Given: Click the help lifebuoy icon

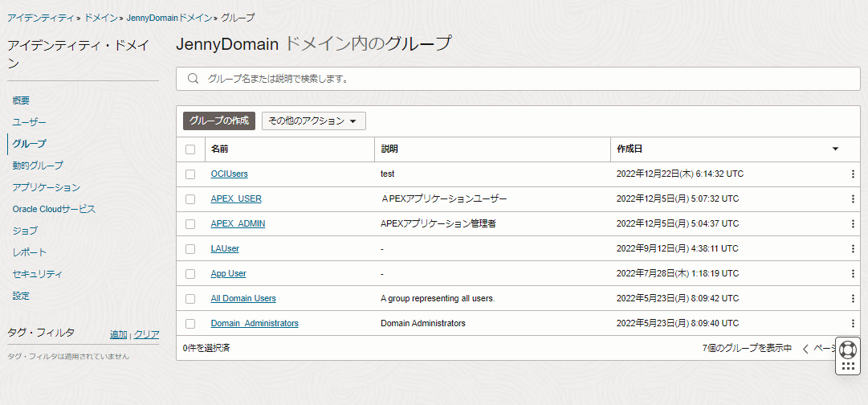Looking at the screenshot, I should tap(848, 350).
